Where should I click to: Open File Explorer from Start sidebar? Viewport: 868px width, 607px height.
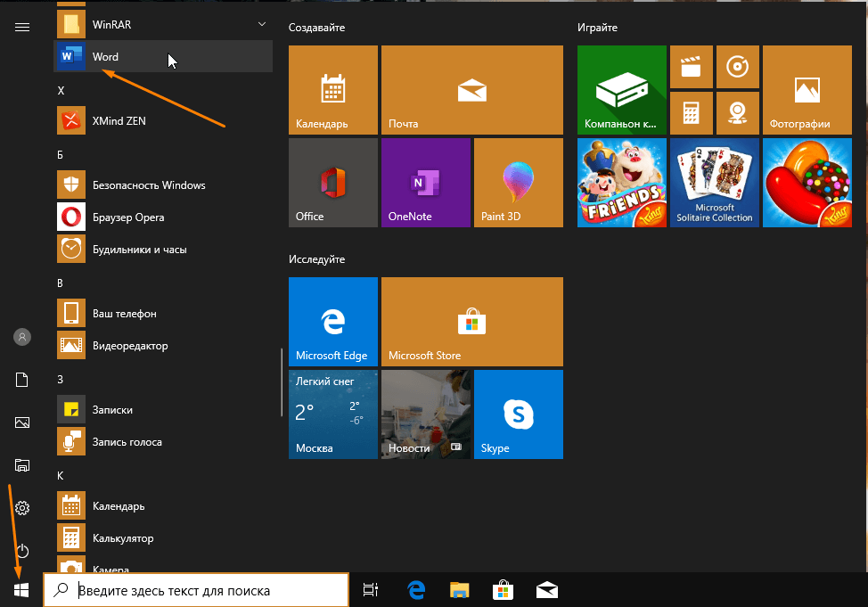click(22, 465)
